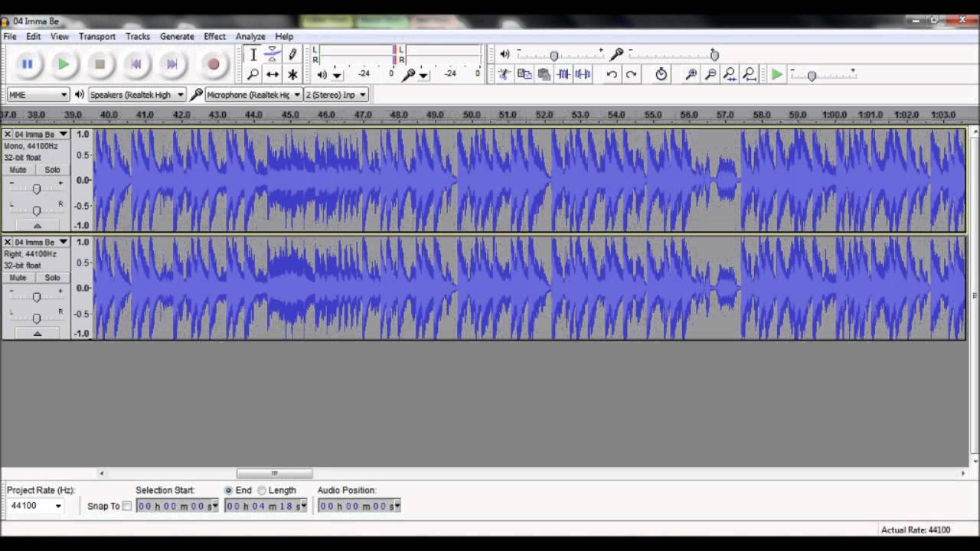Click the Paste icon in edit toolbar

pyautogui.click(x=544, y=74)
